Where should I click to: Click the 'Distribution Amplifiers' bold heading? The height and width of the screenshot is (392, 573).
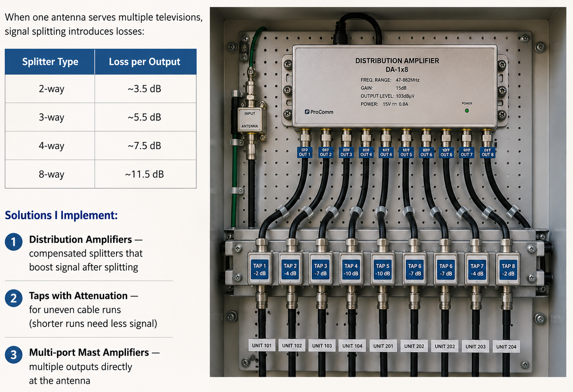click(x=81, y=239)
